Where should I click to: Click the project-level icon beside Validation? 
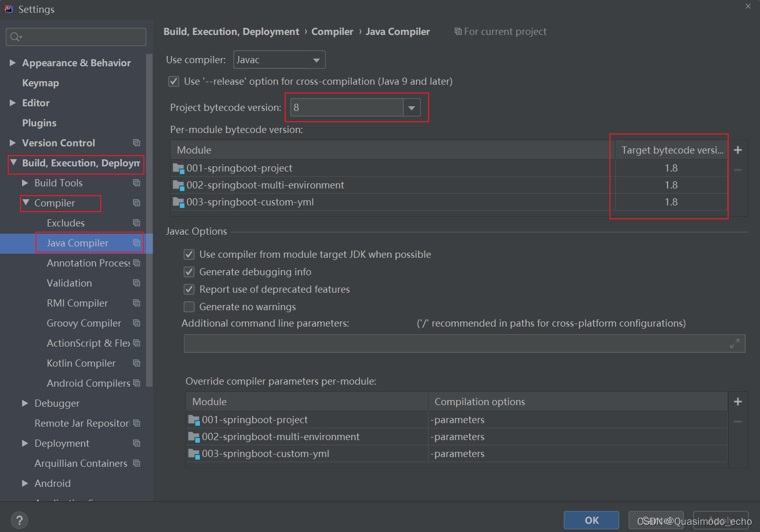coord(136,283)
